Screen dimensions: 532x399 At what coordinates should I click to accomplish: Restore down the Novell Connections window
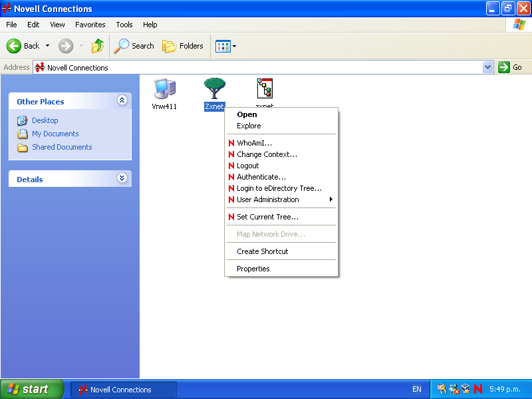coord(508,9)
